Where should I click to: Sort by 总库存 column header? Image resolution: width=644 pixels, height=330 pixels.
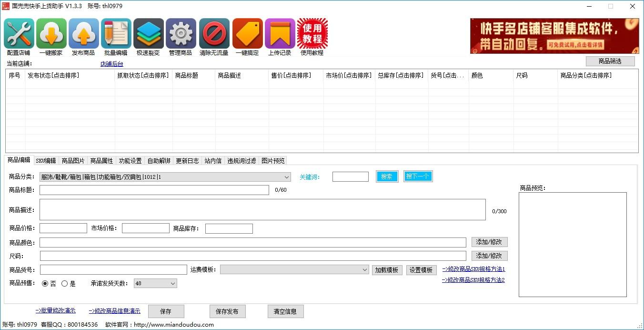click(x=402, y=75)
